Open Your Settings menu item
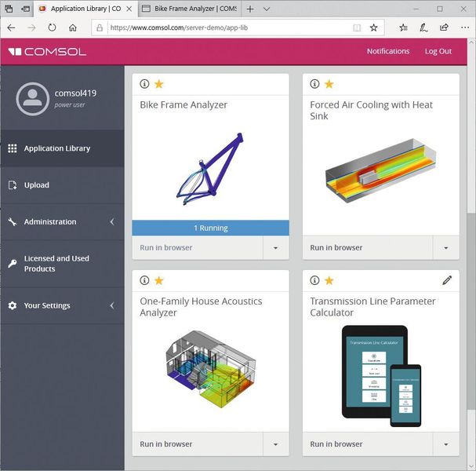The width and height of the screenshot is (476, 471). 62,305
